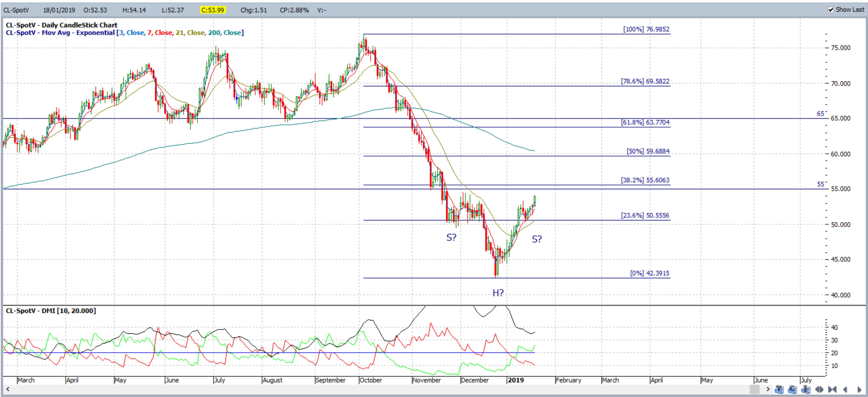This screenshot has height=397, width=868.
Task: Click the highlighted close value C:53.99
Action: [213, 10]
